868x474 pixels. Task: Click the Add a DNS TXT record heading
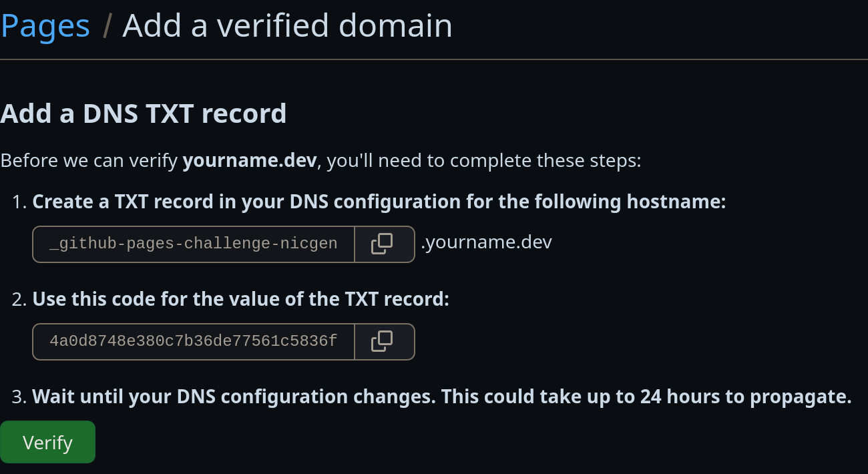click(144, 113)
